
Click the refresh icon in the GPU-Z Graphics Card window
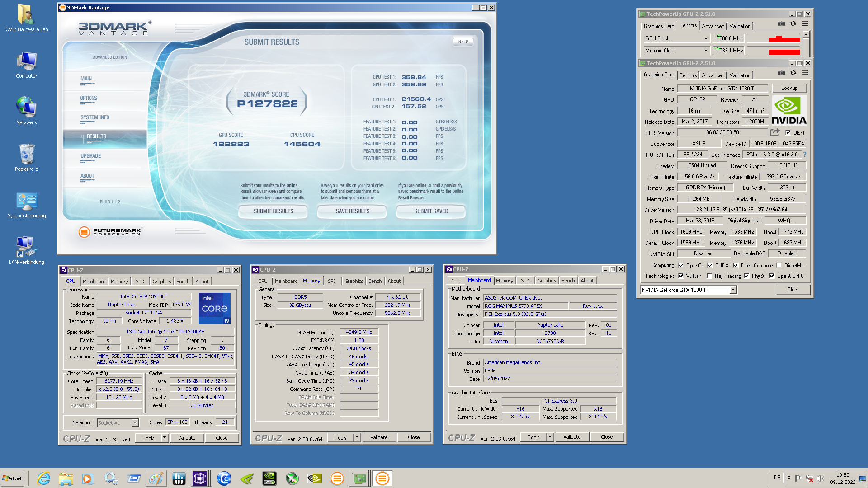[x=793, y=73]
